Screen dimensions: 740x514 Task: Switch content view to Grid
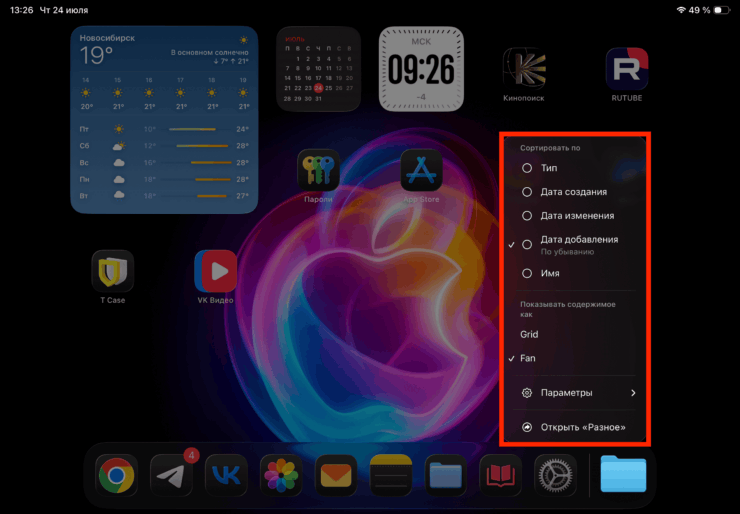tap(530, 334)
